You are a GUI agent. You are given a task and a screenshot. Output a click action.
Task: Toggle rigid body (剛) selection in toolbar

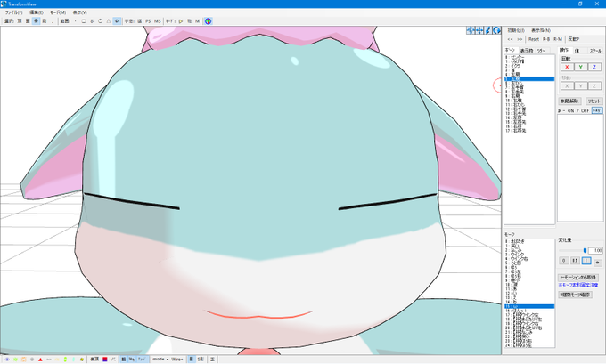[44, 21]
